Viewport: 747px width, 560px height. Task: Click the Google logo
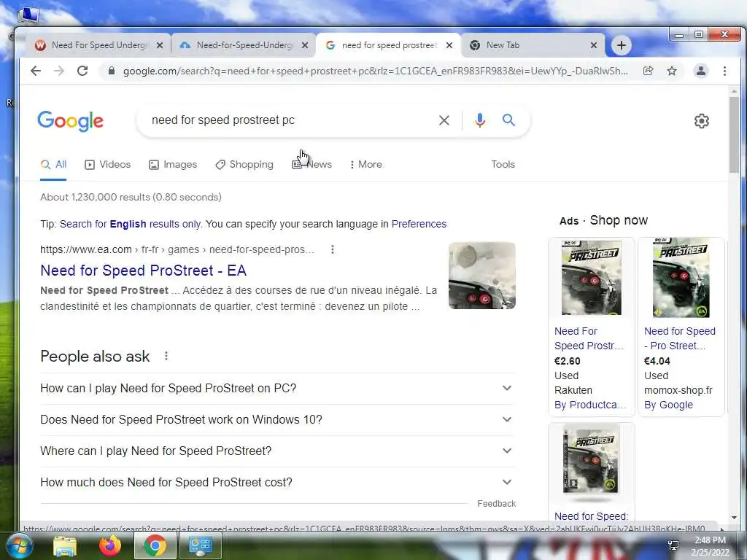[70, 121]
